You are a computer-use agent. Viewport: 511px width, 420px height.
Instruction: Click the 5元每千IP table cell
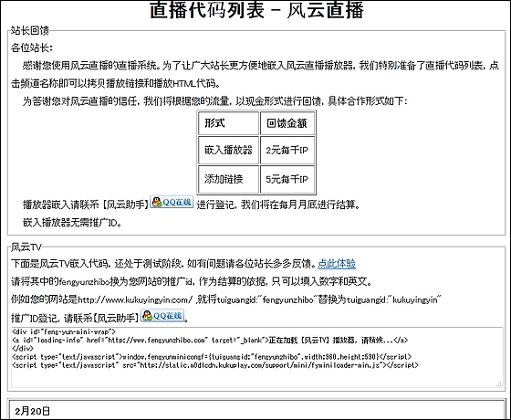(287, 179)
